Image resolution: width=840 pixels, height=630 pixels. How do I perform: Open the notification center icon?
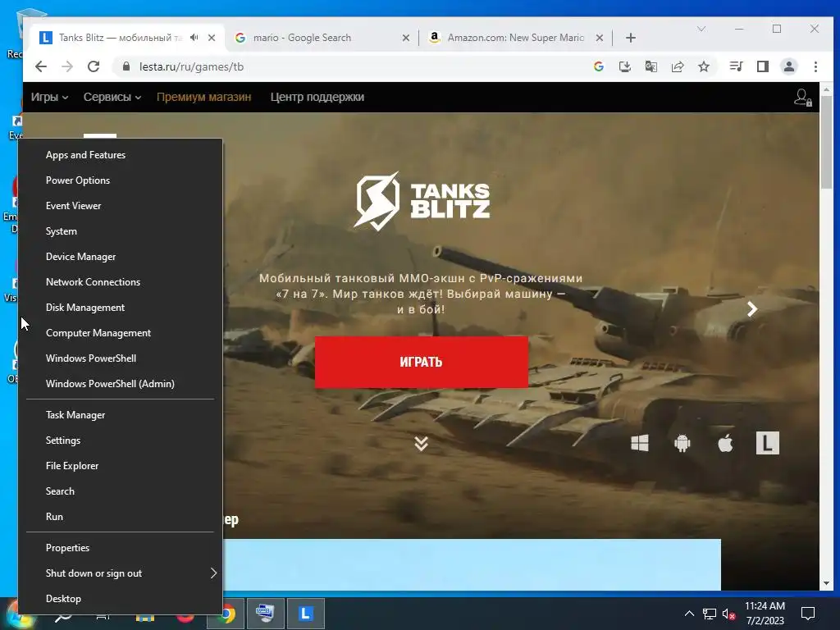coord(807,614)
